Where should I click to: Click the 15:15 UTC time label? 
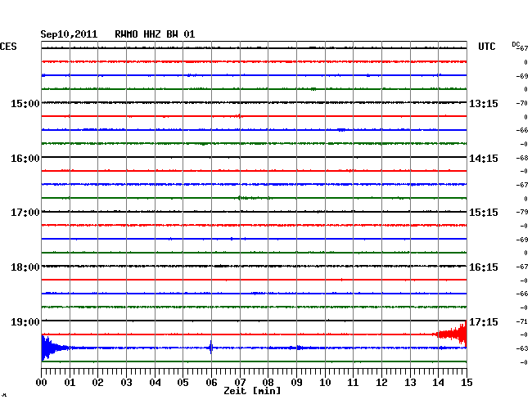(484, 213)
